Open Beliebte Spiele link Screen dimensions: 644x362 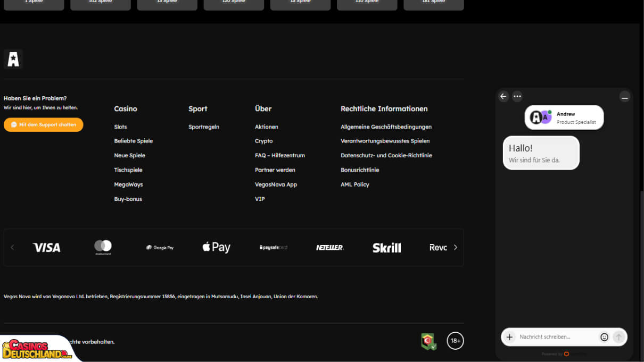click(x=134, y=141)
